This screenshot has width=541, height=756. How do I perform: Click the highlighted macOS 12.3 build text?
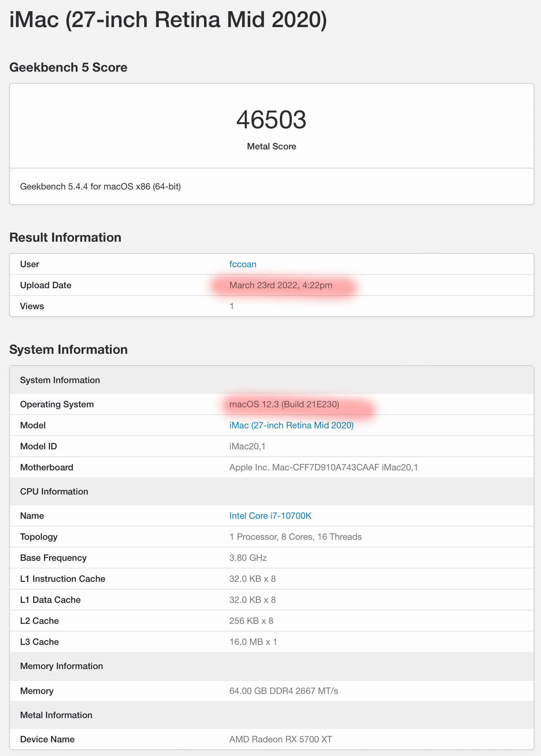[x=284, y=404]
